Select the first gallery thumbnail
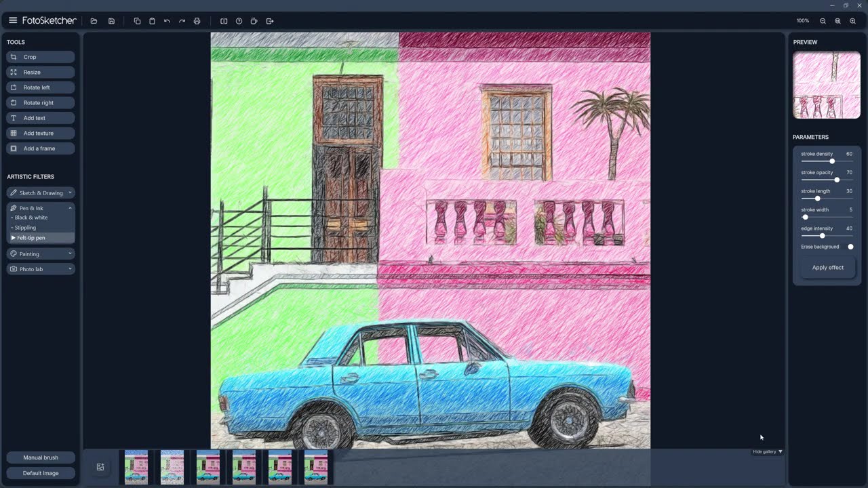 pyautogui.click(x=136, y=467)
